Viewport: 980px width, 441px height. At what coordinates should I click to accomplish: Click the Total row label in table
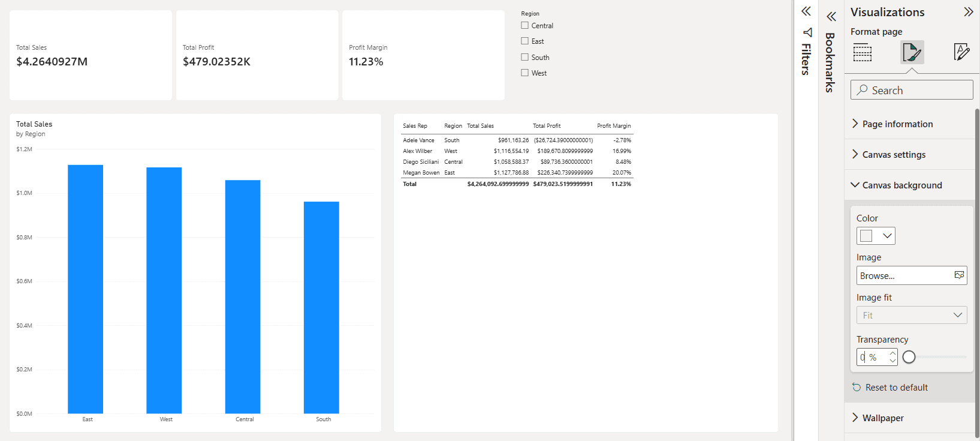pyautogui.click(x=409, y=184)
